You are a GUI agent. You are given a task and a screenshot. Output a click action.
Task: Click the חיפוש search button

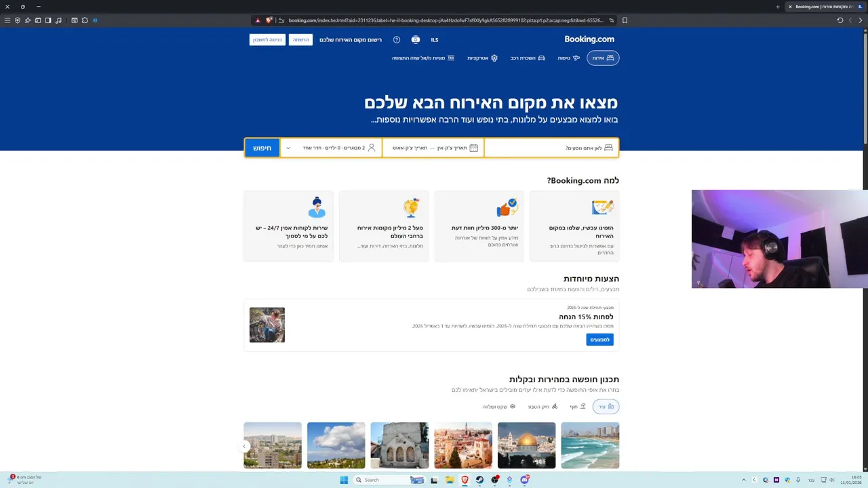click(x=262, y=148)
